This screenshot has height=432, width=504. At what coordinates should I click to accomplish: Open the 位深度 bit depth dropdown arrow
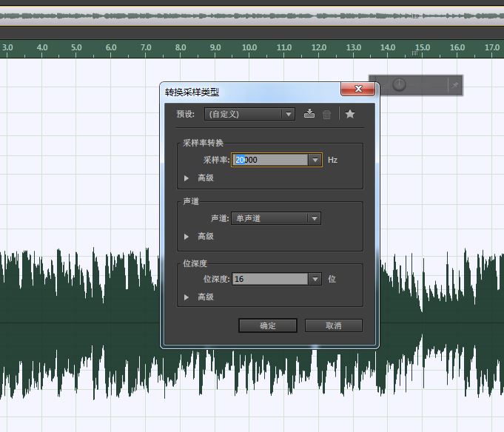click(x=315, y=279)
